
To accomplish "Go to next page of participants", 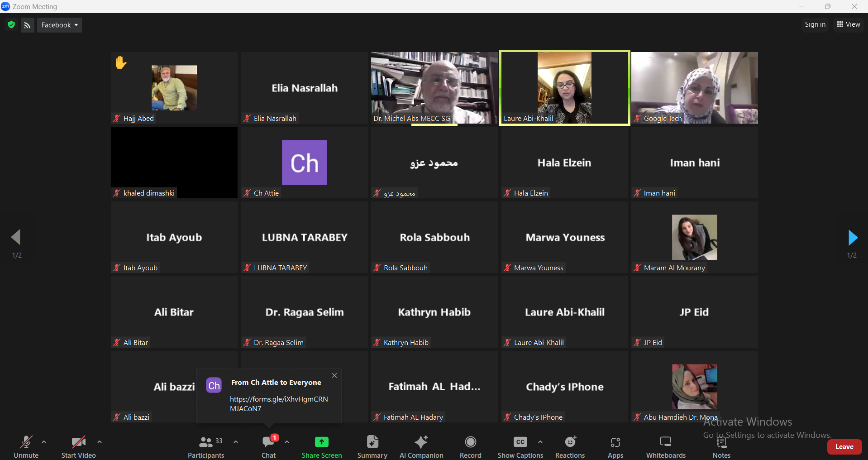I will coord(853,238).
